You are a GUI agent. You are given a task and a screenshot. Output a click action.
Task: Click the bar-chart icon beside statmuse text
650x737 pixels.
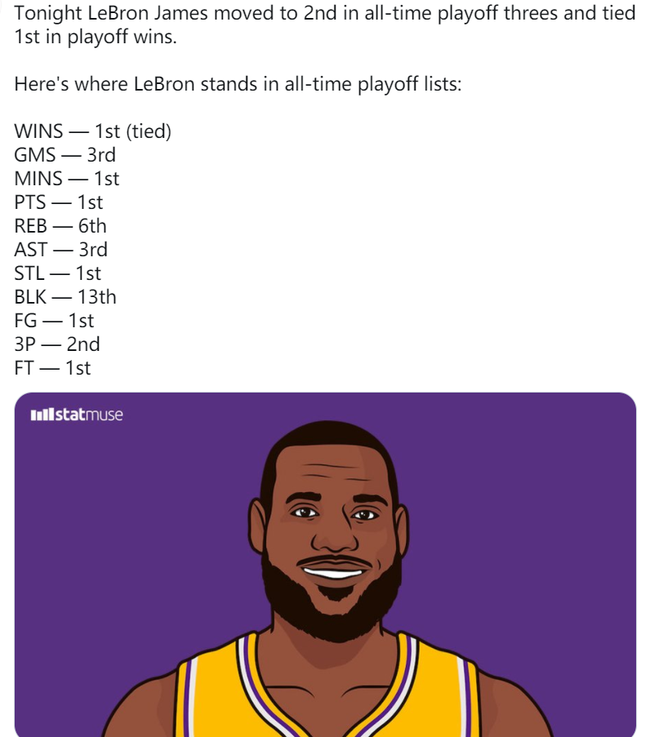coord(42,415)
